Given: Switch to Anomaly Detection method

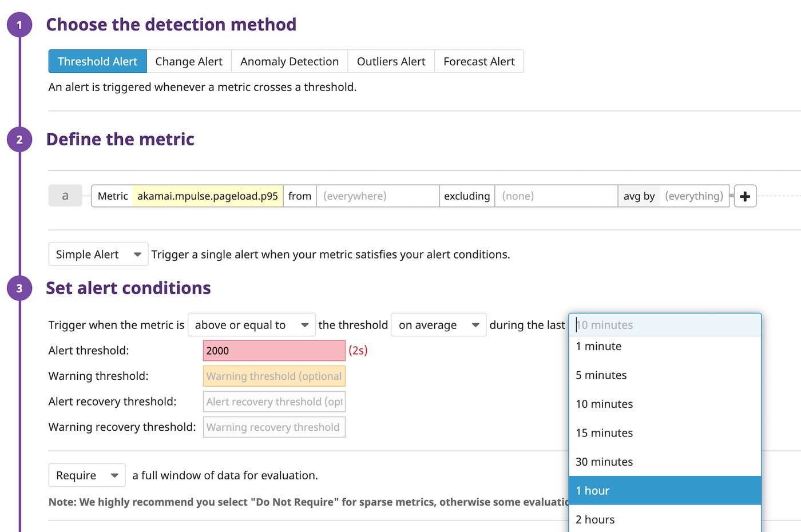Looking at the screenshot, I should point(290,61).
